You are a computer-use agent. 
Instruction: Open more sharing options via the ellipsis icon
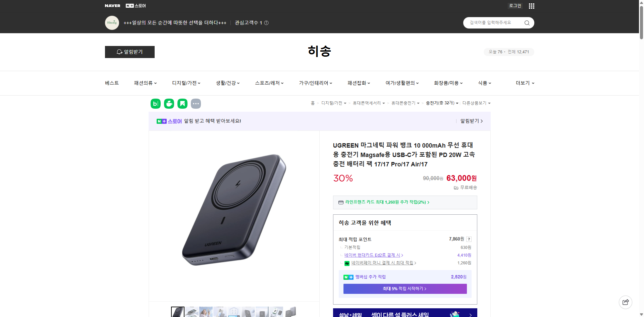pos(196,104)
